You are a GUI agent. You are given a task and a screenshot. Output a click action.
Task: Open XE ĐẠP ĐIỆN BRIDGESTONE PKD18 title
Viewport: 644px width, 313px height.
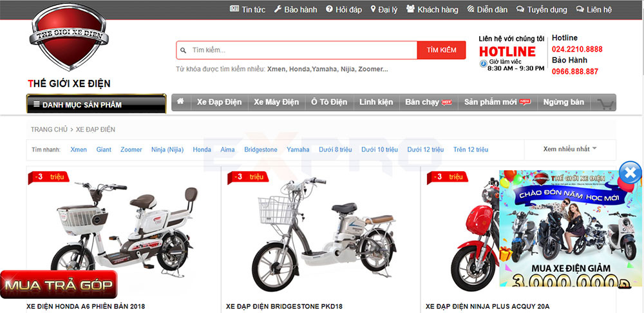tap(284, 307)
